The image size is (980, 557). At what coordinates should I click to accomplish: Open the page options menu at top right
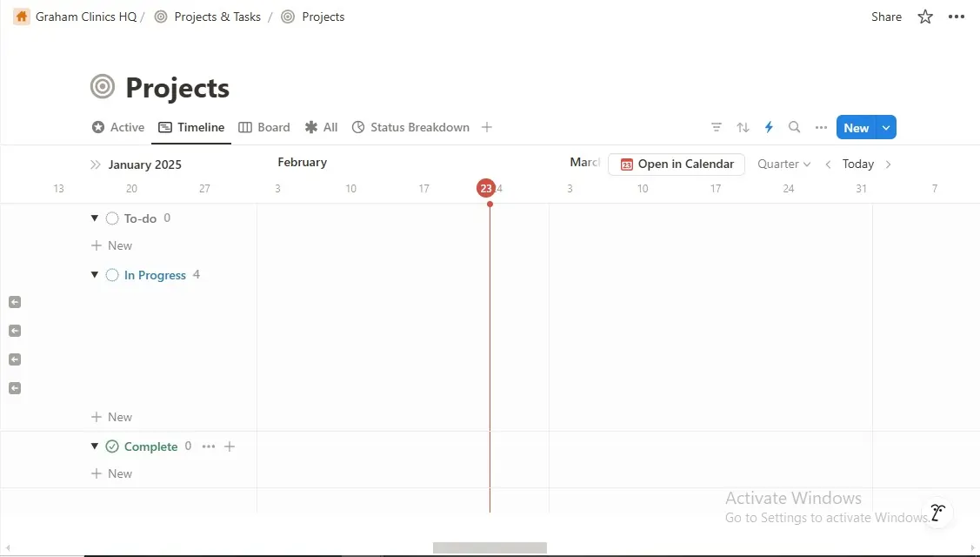click(x=957, y=17)
